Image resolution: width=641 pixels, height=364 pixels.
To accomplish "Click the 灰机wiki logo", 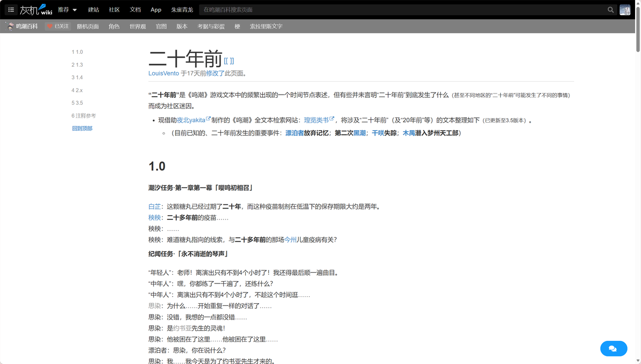I will (36, 9).
